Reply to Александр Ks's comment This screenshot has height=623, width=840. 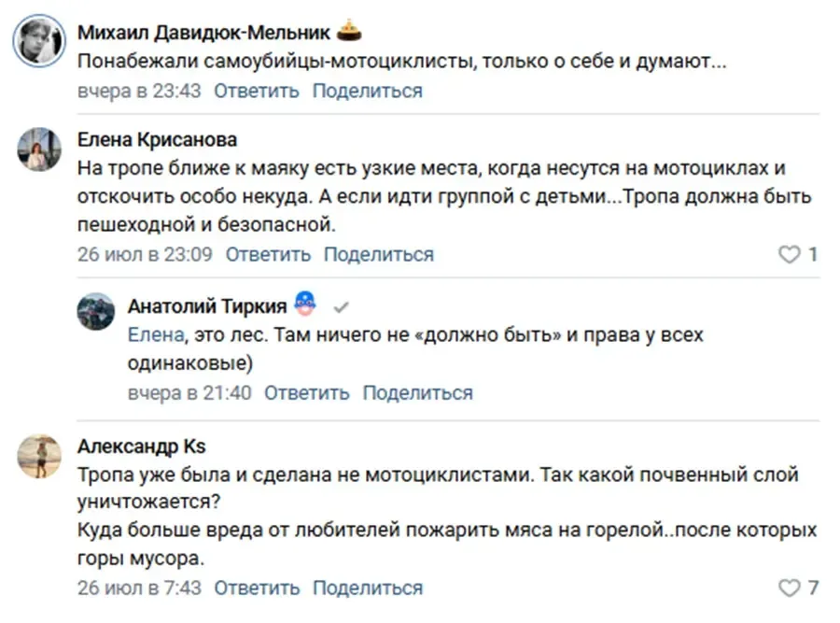[x=257, y=588]
